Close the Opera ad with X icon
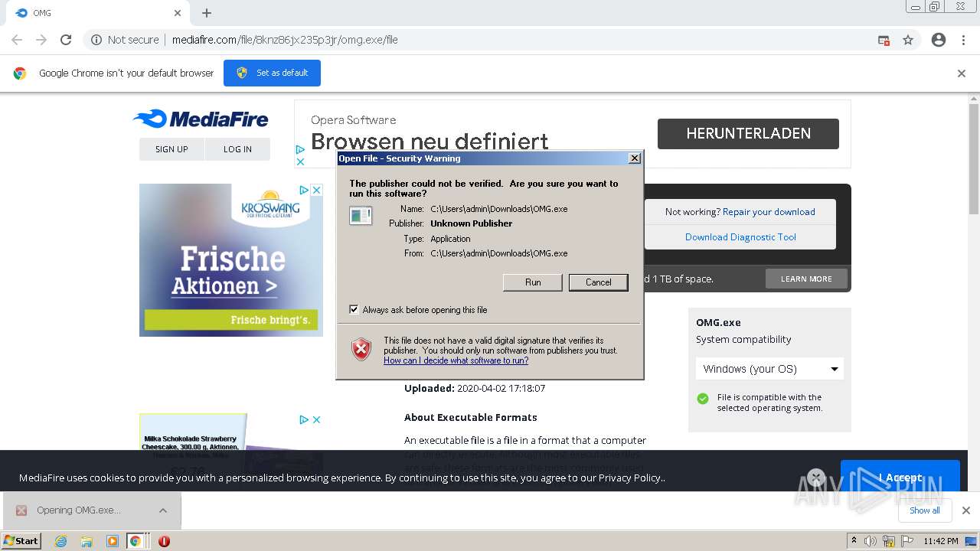980x551 pixels. click(300, 161)
